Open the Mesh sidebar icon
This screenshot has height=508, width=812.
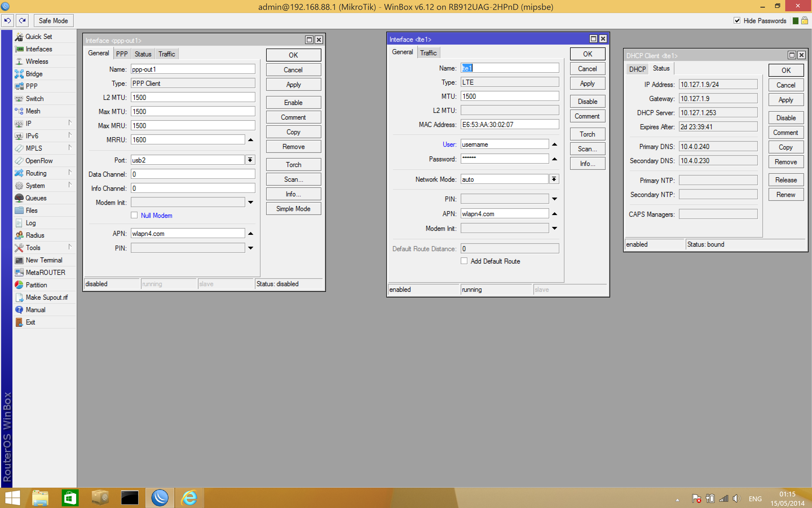tap(19, 111)
